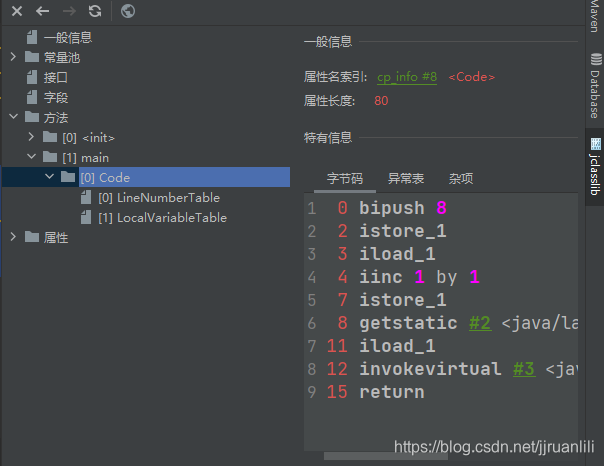Expand the [0] <init> method node
Image resolution: width=604 pixels, height=466 pixels.
pyautogui.click(x=31, y=137)
